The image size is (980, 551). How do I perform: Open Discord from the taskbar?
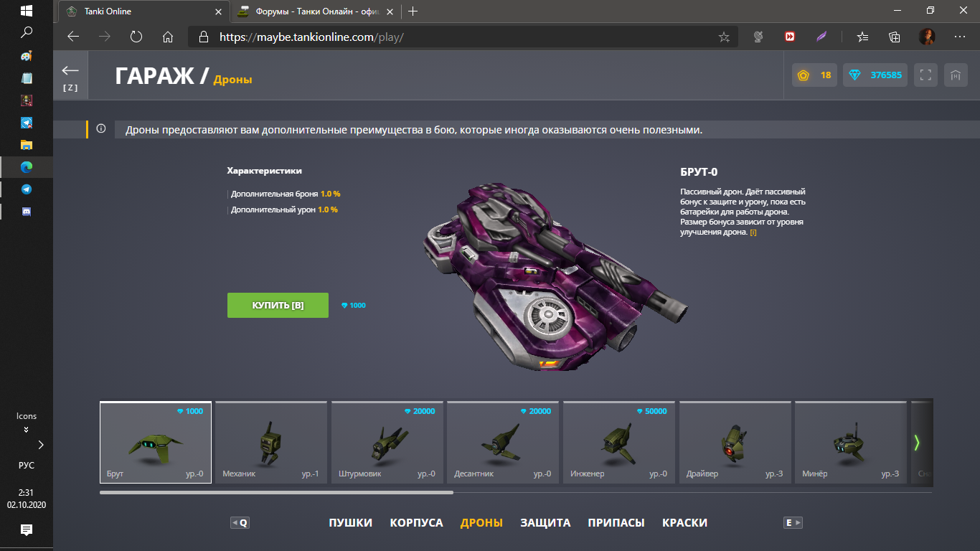point(27,212)
